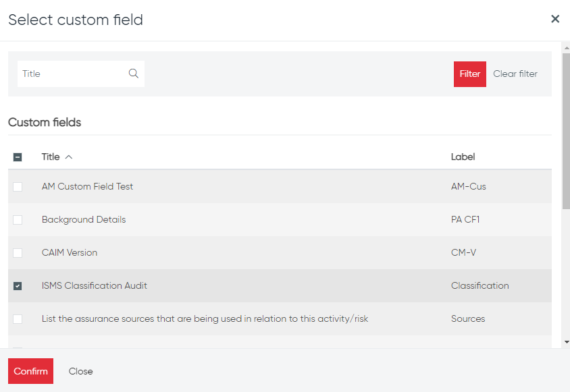This screenshot has width=570, height=392.
Task: Click the Classification label cell
Action: click(x=480, y=285)
